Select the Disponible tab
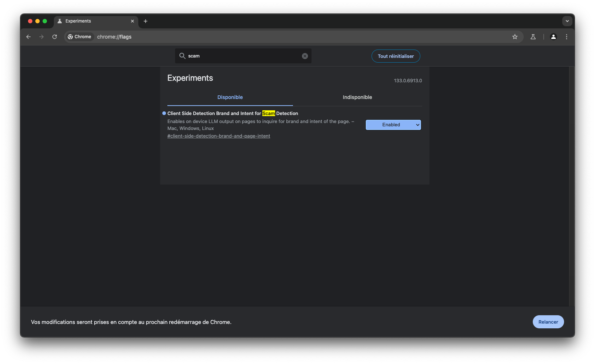Screen dimensions: 595x364 [x=230, y=97]
